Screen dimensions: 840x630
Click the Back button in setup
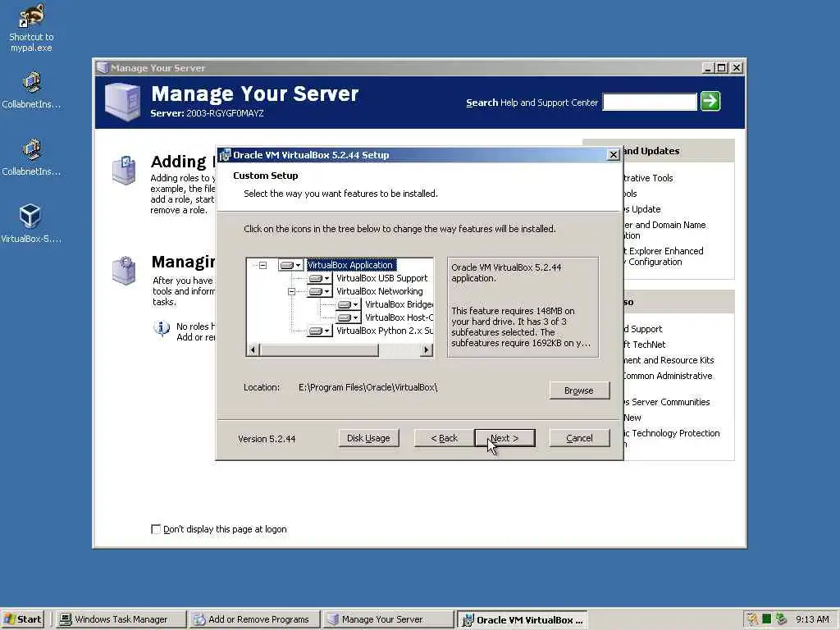pos(444,438)
